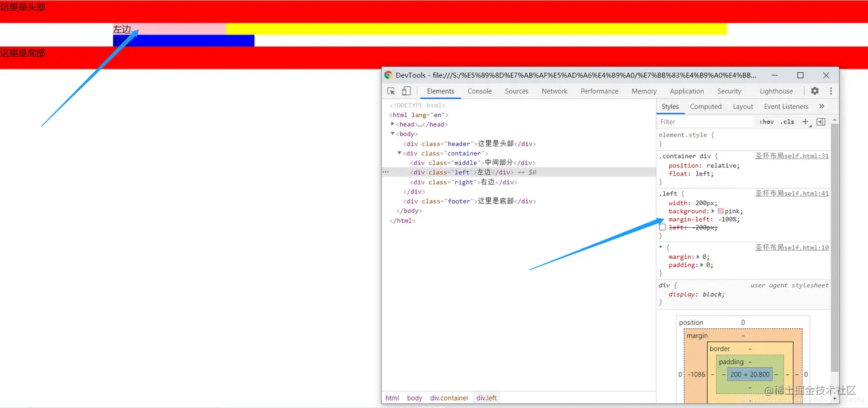Toggle the device toolbar icon
Image resolution: width=868 pixels, height=408 pixels.
(x=406, y=91)
